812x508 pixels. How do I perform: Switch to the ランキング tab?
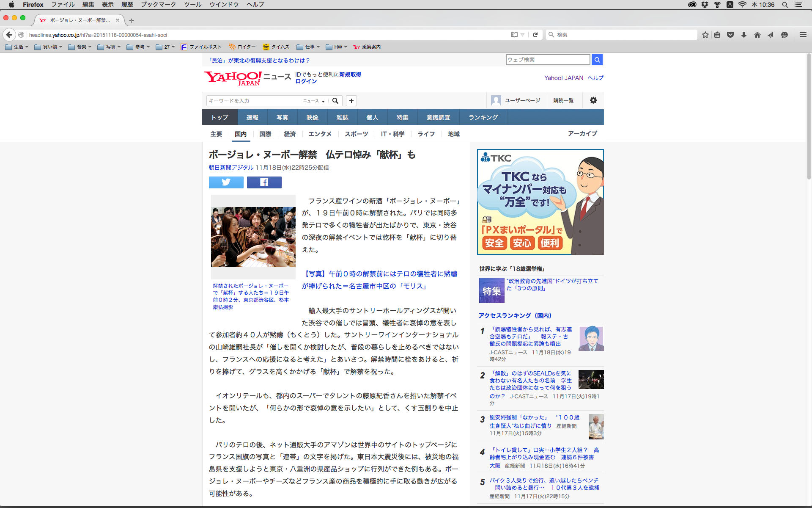pyautogui.click(x=483, y=117)
